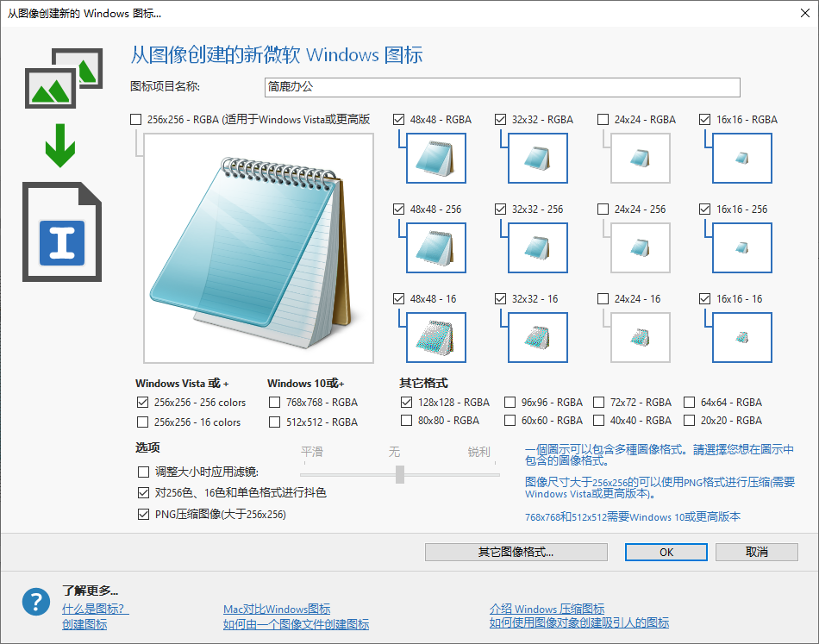This screenshot has height=644, width=819.
Task: Click the large 256x256 notepad preview
Action: 258,248
